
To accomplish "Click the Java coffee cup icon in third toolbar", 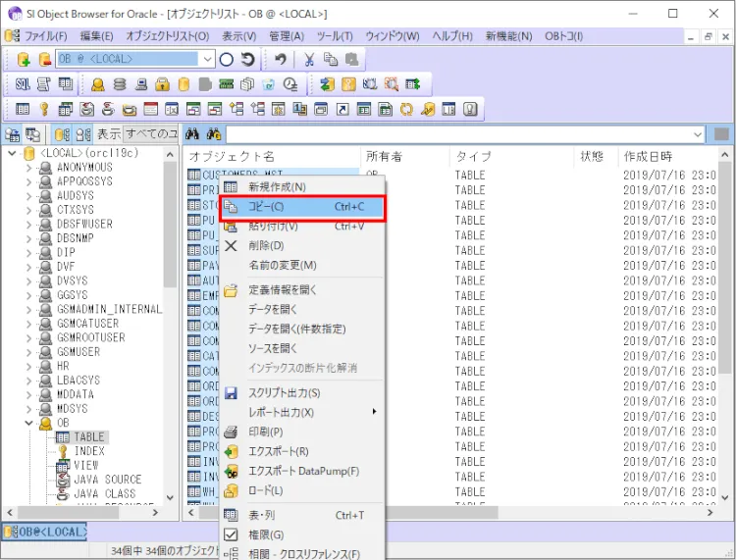I will click(108, 109).
